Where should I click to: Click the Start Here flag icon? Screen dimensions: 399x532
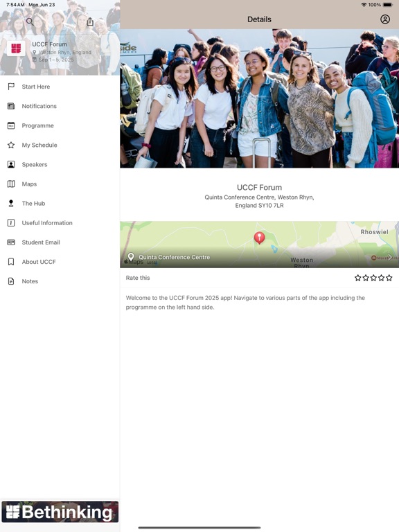tap(11, 87)
